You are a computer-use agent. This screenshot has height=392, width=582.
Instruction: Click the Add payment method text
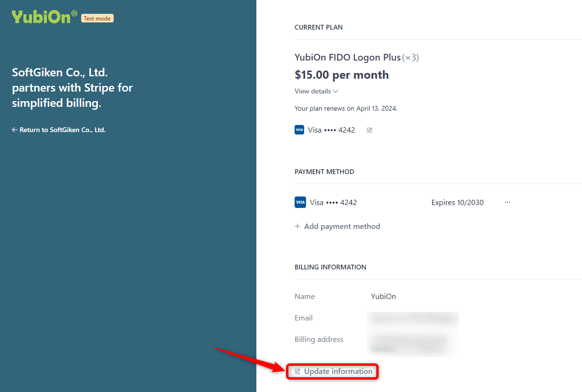(342, 227)
